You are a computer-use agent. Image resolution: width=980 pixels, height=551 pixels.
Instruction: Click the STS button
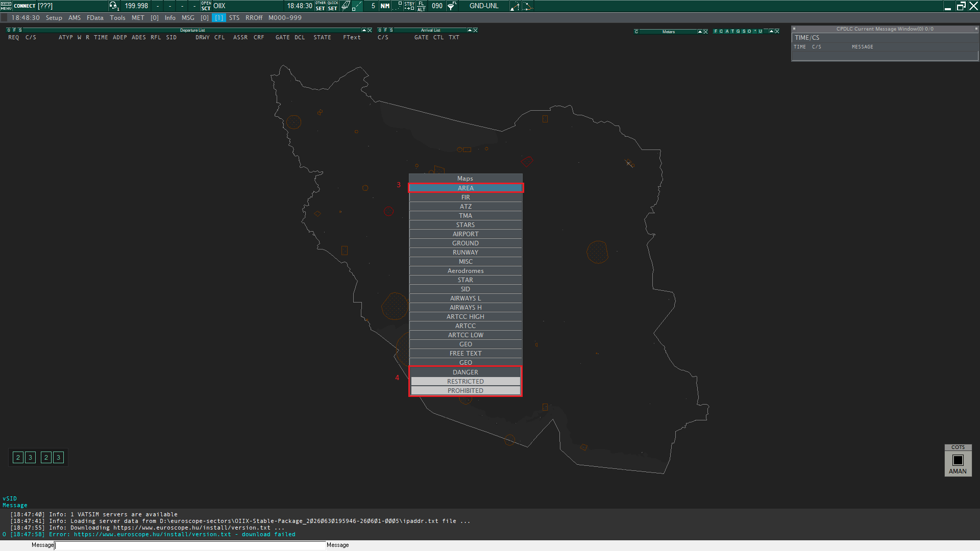[234, 18]
